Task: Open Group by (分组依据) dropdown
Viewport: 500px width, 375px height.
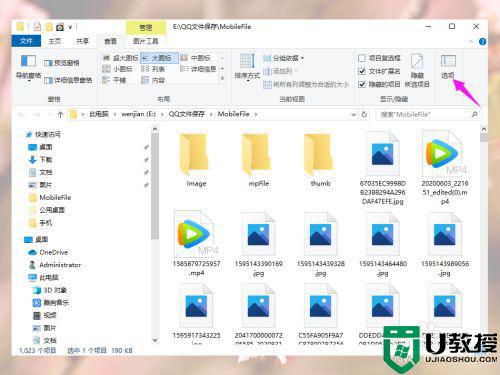Action: pos(284,58)
